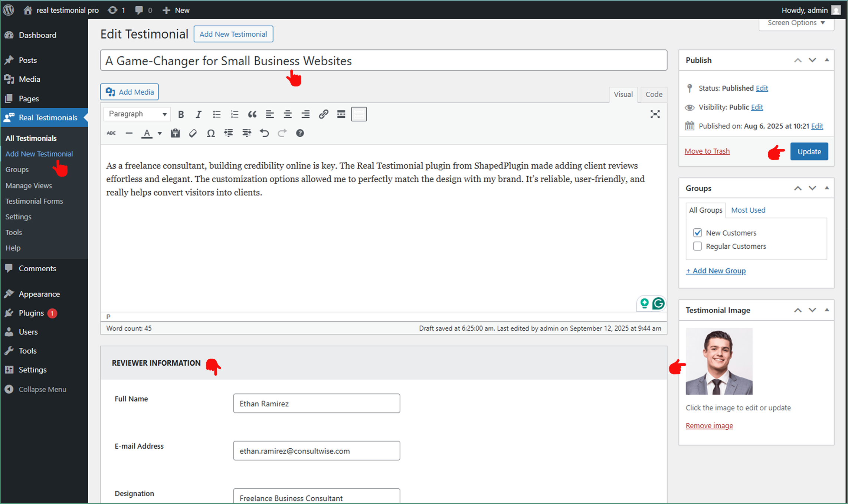
Task: Apply text color with the A icon
Action: (x=147, y=133)
